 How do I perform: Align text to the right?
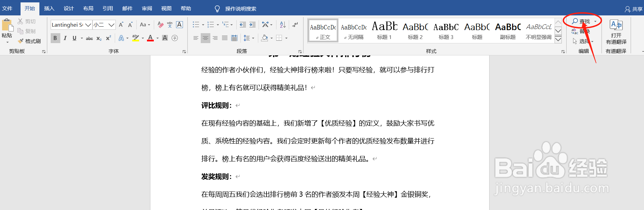[215, 38]
